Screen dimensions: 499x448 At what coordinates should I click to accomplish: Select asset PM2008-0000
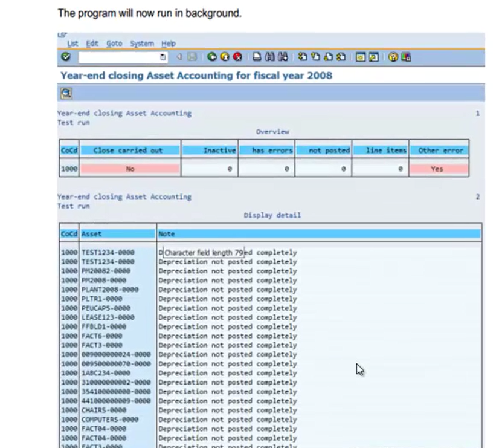pyautogui.click(x=104, y=280)
